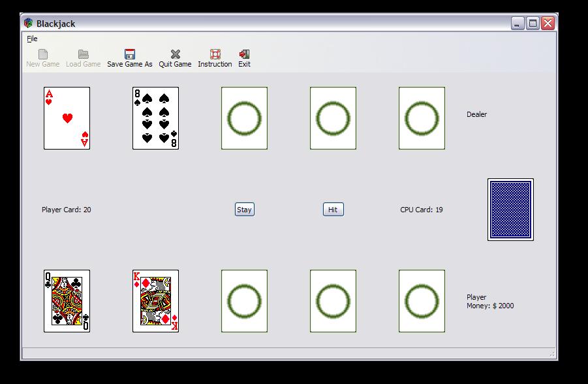This screenshot has height=384, width=588.
Task: Select the dealer's 8 of Spades card
Action: tap(155, 118)
